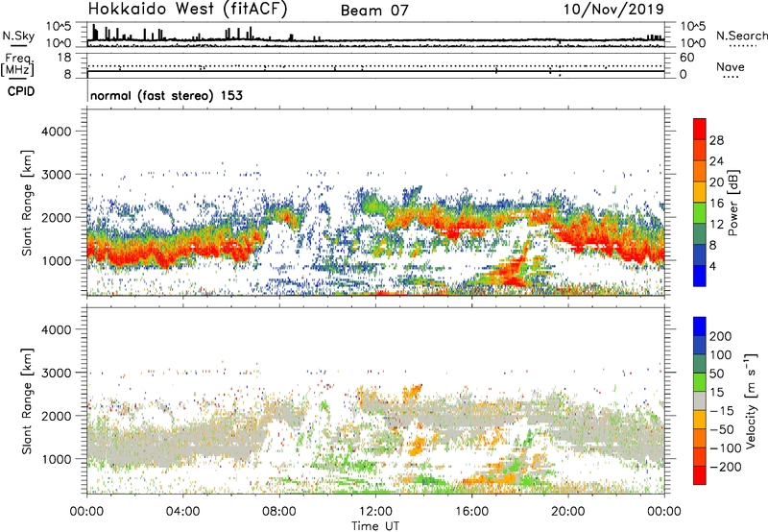Viewport: 768px width, 532px height.
Task: Click the "Velocity [m s-1]" colorbar title
Action: tap(751, 400)
